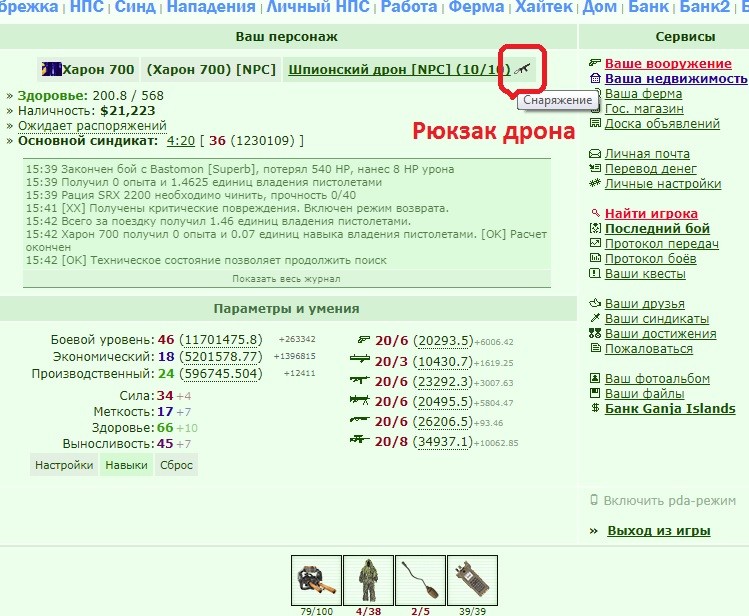Screen dimensions: 749x616
Task: Click the icon beside Пожаловаться
Action: (595, 348)
